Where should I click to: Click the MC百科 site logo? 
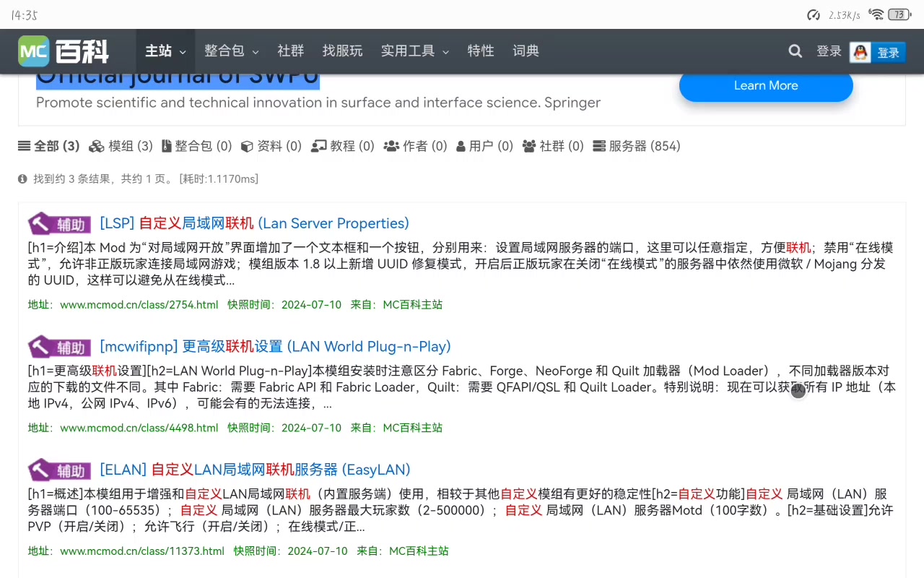pos(64,51)
